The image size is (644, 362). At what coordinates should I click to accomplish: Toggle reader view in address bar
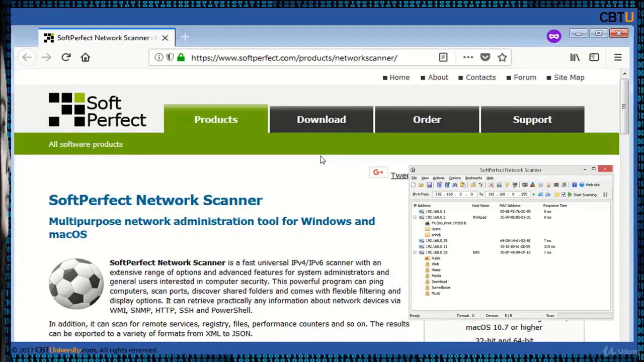click(443, 57)
